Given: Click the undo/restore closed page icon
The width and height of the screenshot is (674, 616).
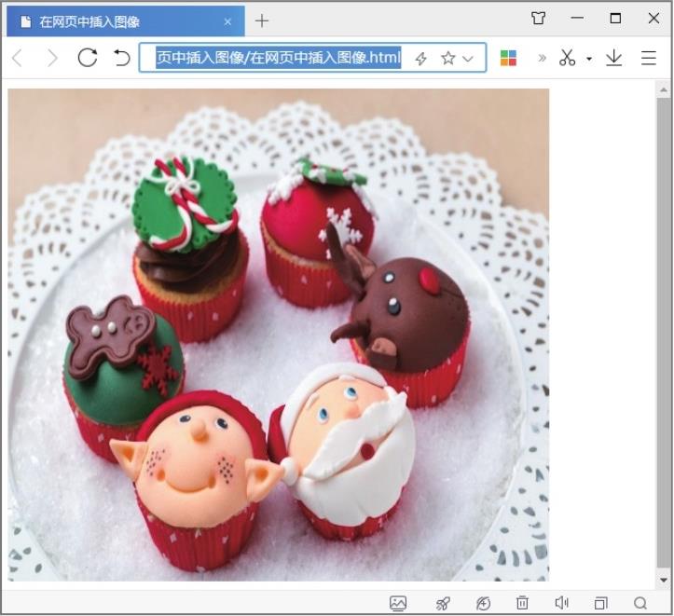Looking at the screenshot, I should [x=121, y=58].
